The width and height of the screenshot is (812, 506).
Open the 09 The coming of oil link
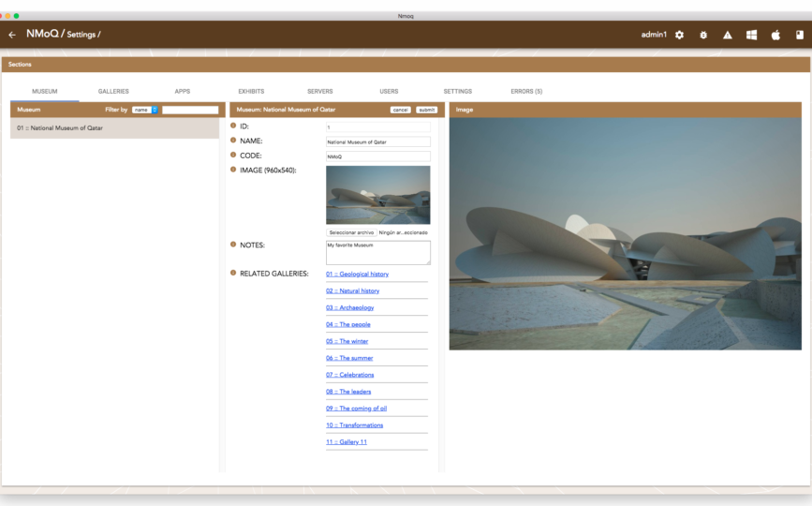pos(356,409)
